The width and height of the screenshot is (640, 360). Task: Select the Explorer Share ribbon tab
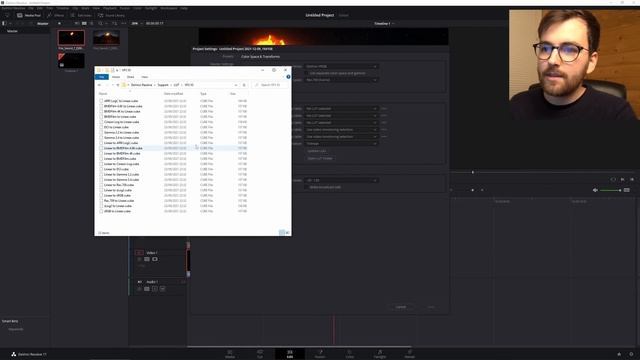(x=130, y=77)
